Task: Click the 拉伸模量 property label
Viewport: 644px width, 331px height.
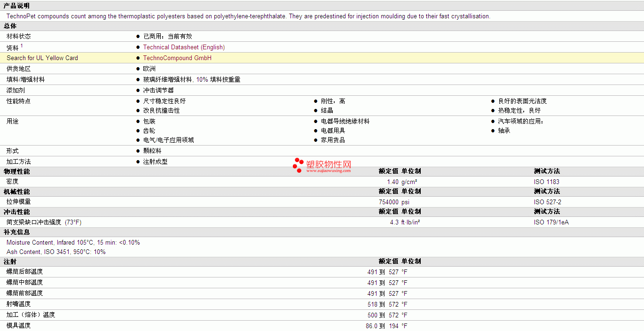Action: (19, 201)
